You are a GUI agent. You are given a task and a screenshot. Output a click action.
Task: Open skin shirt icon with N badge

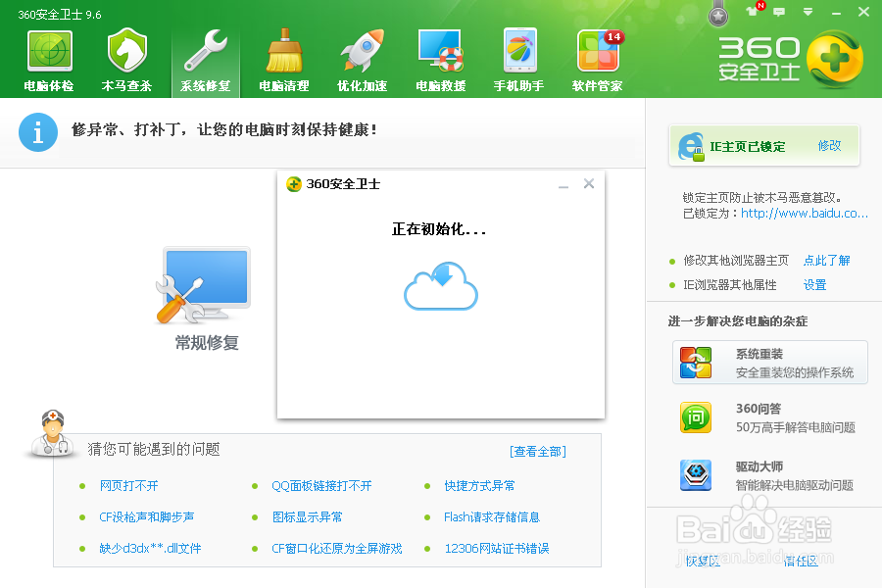point(754,10)
